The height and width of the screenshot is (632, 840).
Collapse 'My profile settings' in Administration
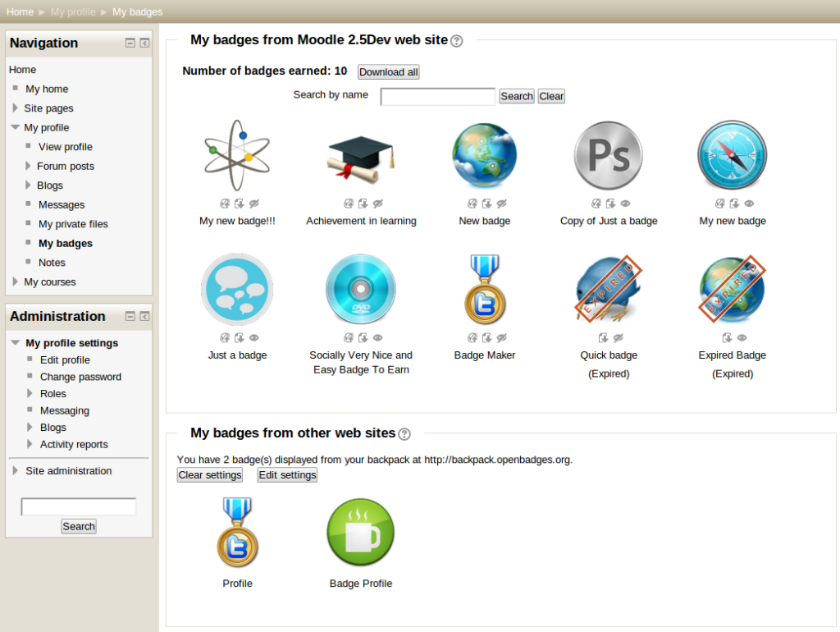pos(16,342)
